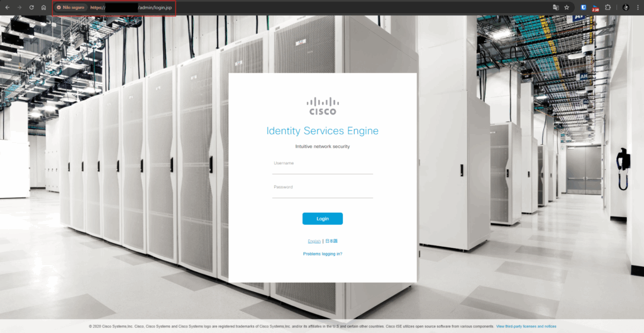Reload the login page
Viewport: 644px width, 333px height.
(31, 7)
